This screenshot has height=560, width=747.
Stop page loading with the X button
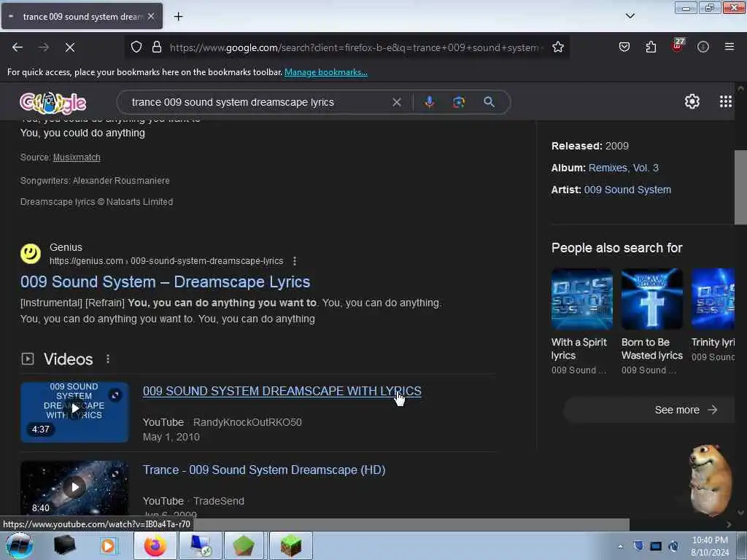coord(70,47)
